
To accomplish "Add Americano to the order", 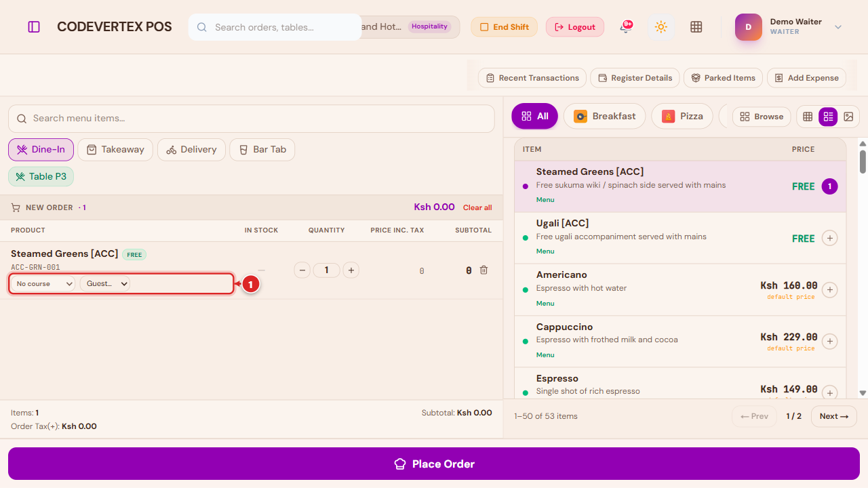I will [829, 290].
